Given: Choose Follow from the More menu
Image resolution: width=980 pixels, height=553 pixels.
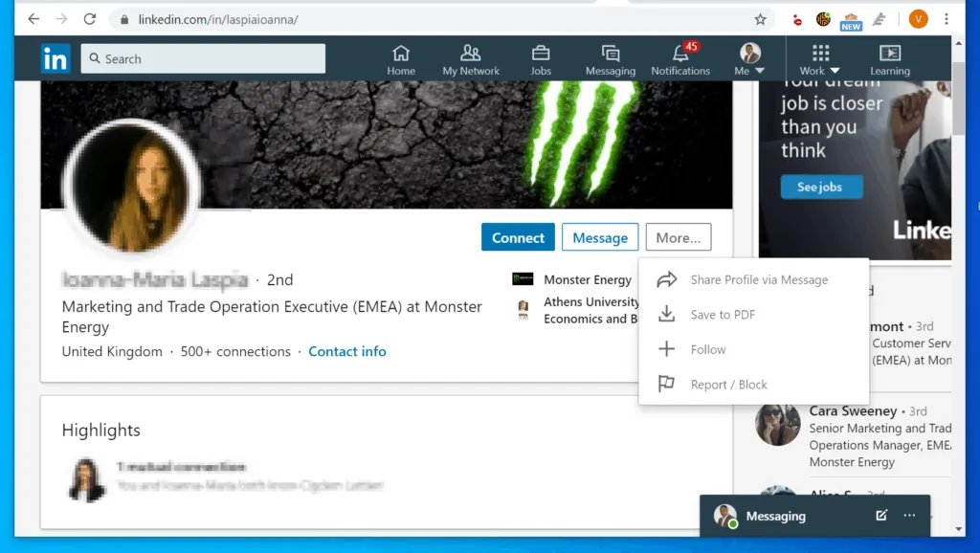Looking at the screenshot, I should point(754,349).
